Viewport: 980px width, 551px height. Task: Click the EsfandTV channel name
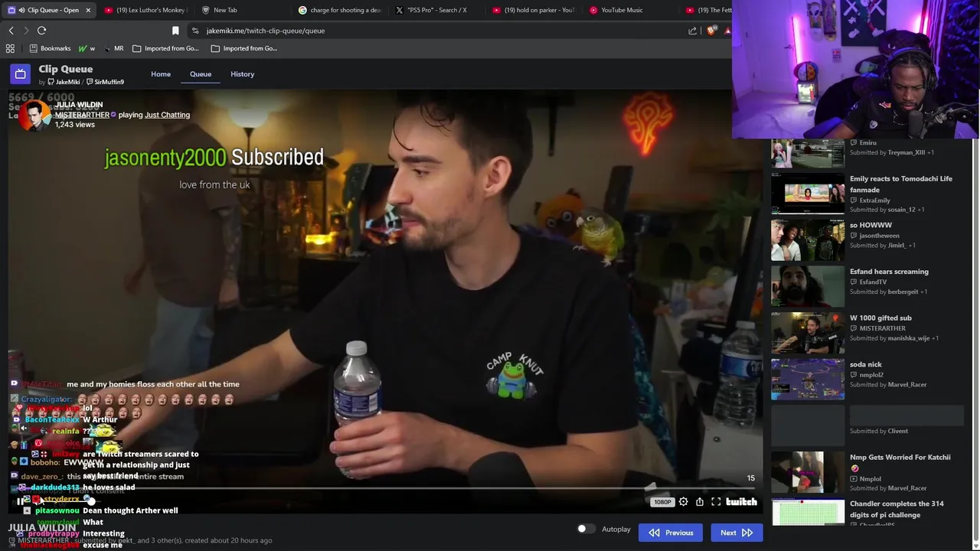click(873, 282)
